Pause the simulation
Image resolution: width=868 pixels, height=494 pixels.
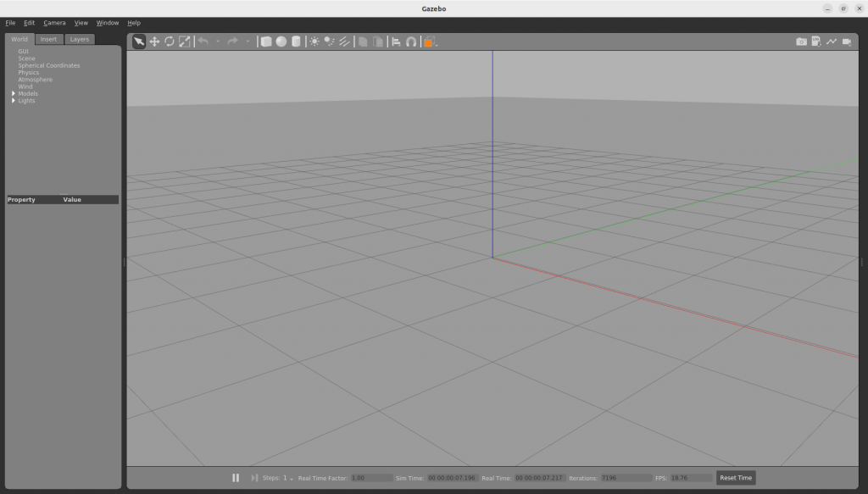pos(236,477)
